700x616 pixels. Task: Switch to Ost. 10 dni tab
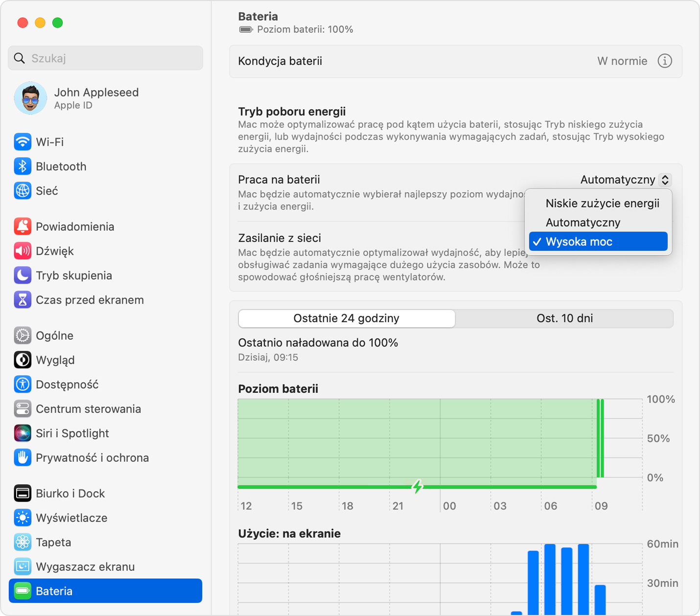pos(564,318)
